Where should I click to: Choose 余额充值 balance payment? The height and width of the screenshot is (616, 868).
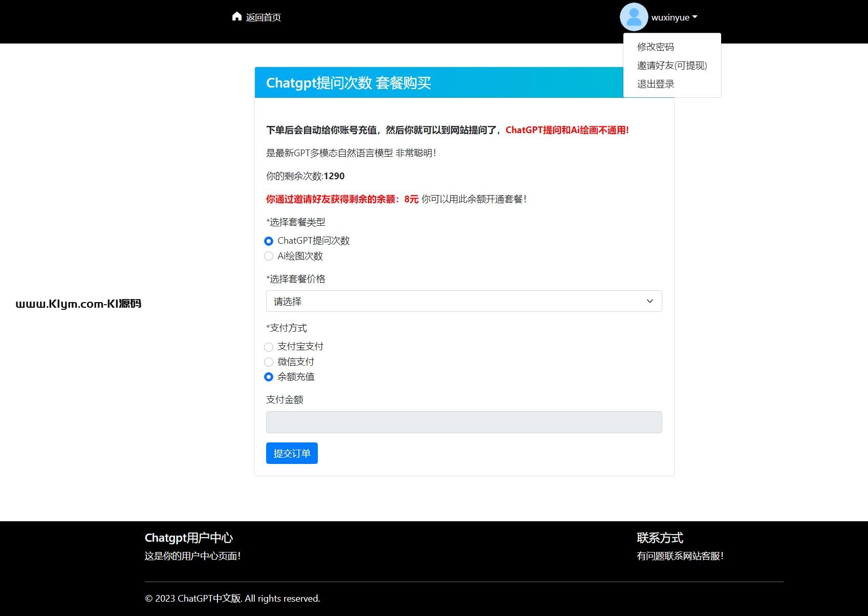pyautogui.click(x=269, y=377)
